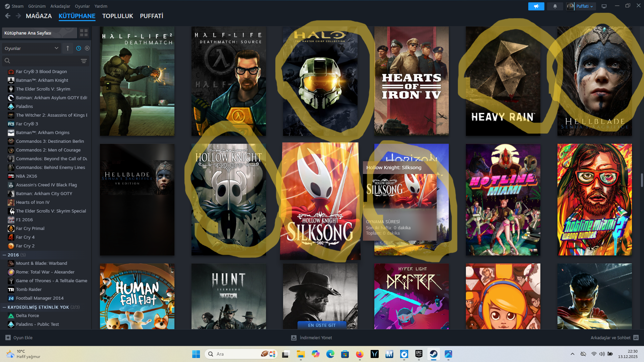Toggle sort by recent activity clock
This screenshot has height=362, width=644.
tap(78, 48)
